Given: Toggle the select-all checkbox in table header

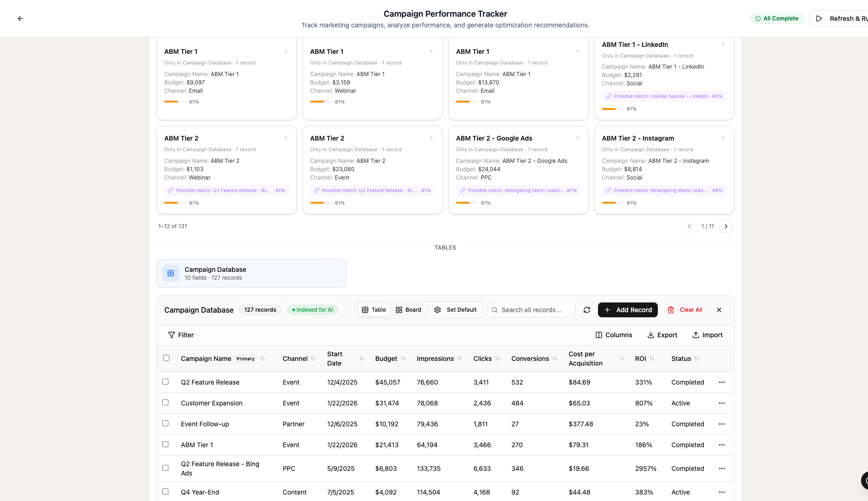Looking at the screenshot, I should point(167,358).
